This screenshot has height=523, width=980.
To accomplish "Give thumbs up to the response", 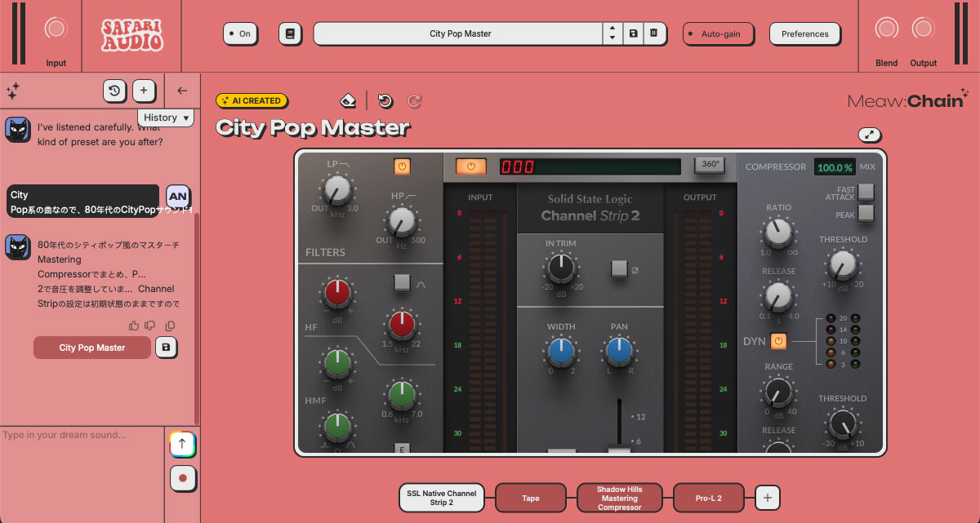I will point(134,326).
